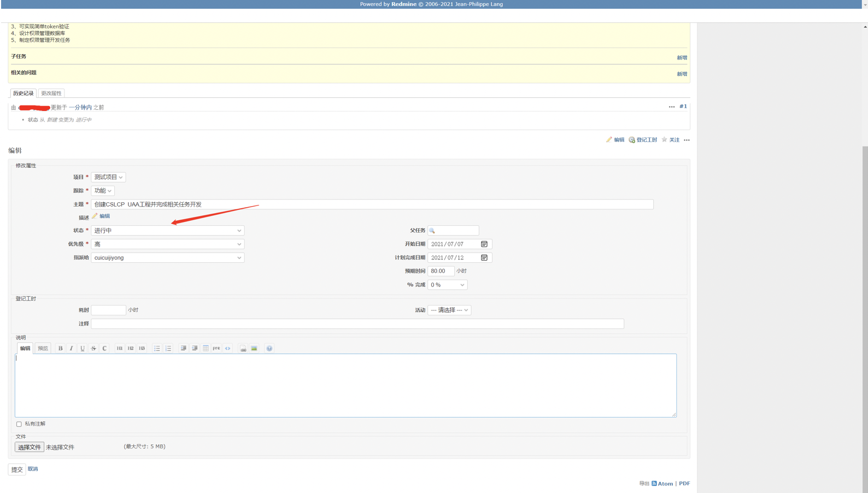Screen dimensions: 868x493
Task: Insert an H1 heading
Action: [119, 348]
